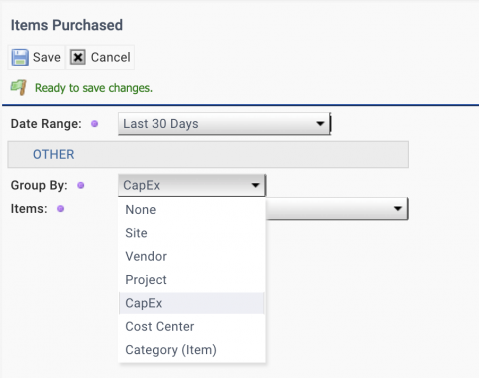Click the purple dot next to Date Range

[95, 124]
